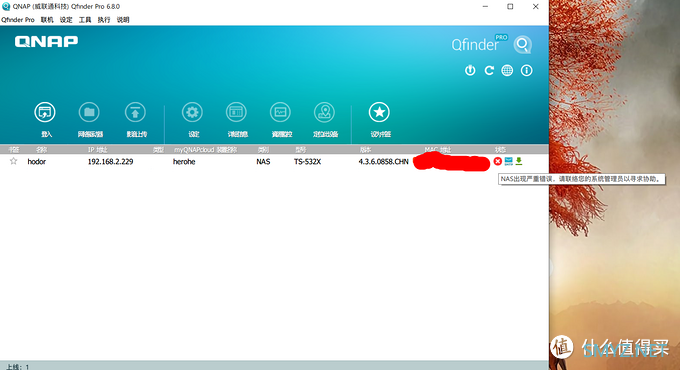Click the blue SMTP status icon
680x370 pixels.
(508, 161)
